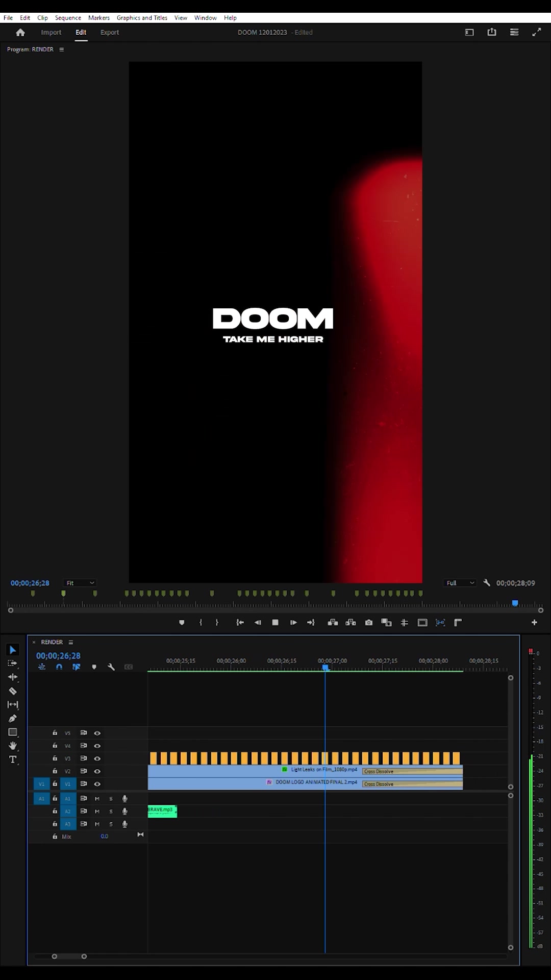
Task: Click the Extract button
Action: click(351, 623)
